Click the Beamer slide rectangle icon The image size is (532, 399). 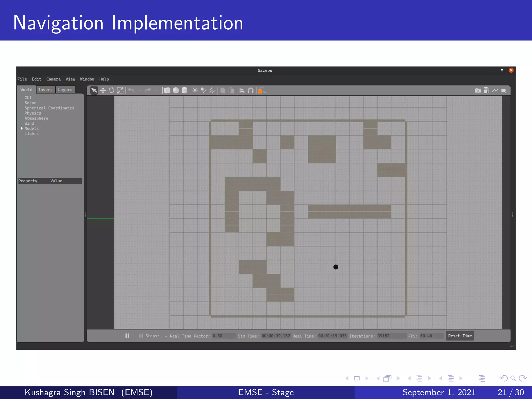point(357,378)
